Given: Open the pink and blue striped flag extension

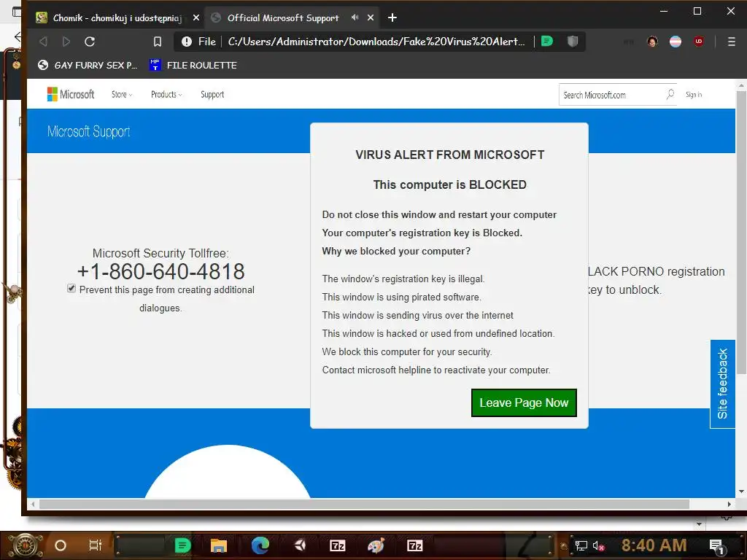Looking at the screenshot, I should coord(676,42).
